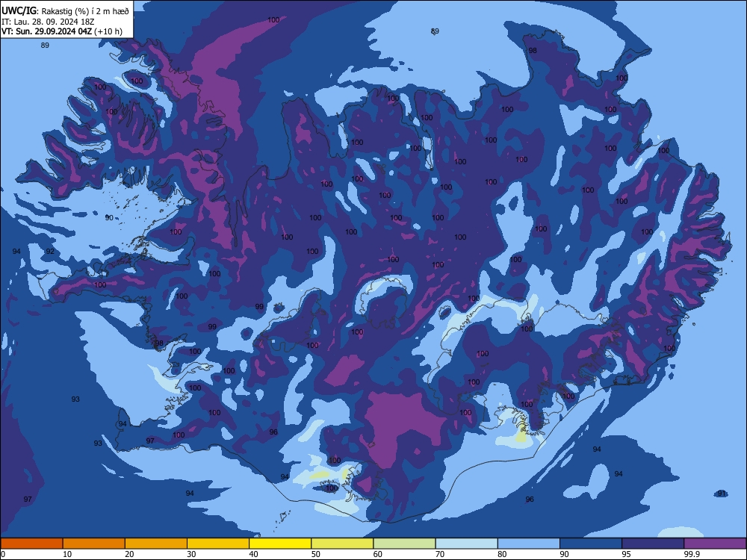
Task: Click the pale yellow 50–60 legend swatch
Action: click(342, 544)
